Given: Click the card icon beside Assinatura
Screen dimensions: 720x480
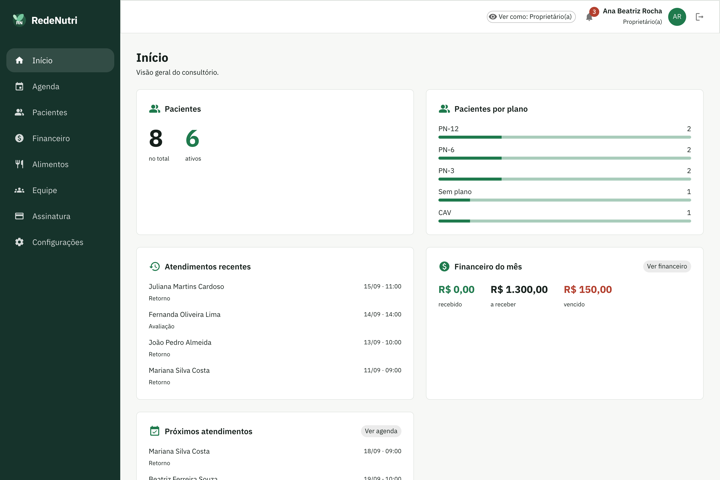Looking at the screenshot, I should tap(19, 216).
